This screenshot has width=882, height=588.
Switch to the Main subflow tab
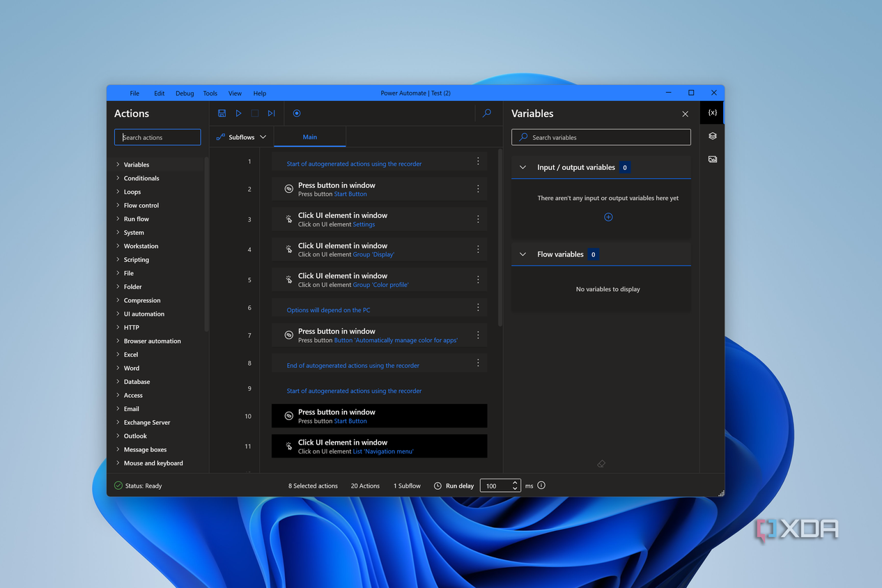click(310, 137)
